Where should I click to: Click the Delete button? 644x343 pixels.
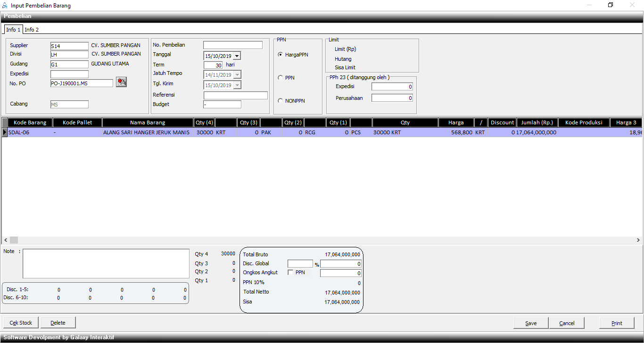[58, 323]
